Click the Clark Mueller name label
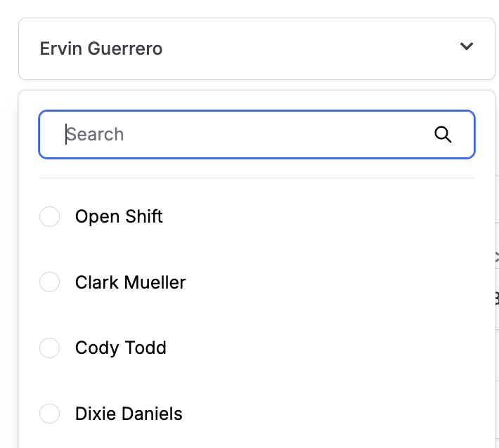 130,282
